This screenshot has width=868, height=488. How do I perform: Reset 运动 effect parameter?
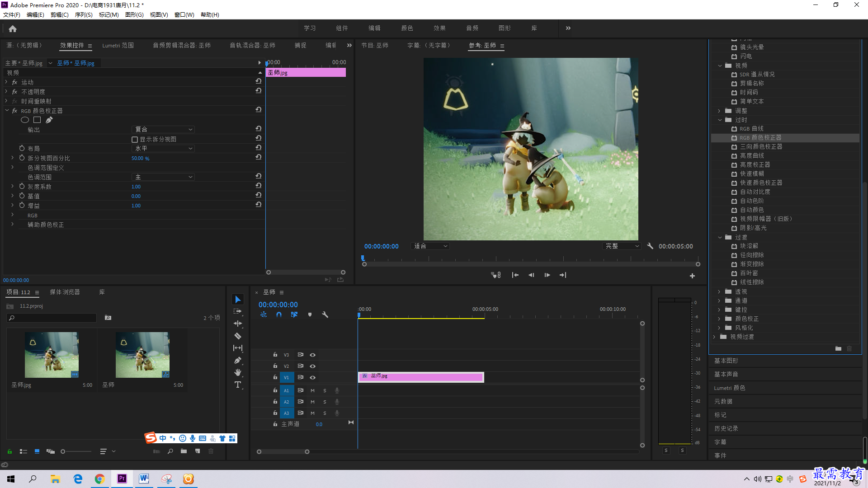pos(259,81)
